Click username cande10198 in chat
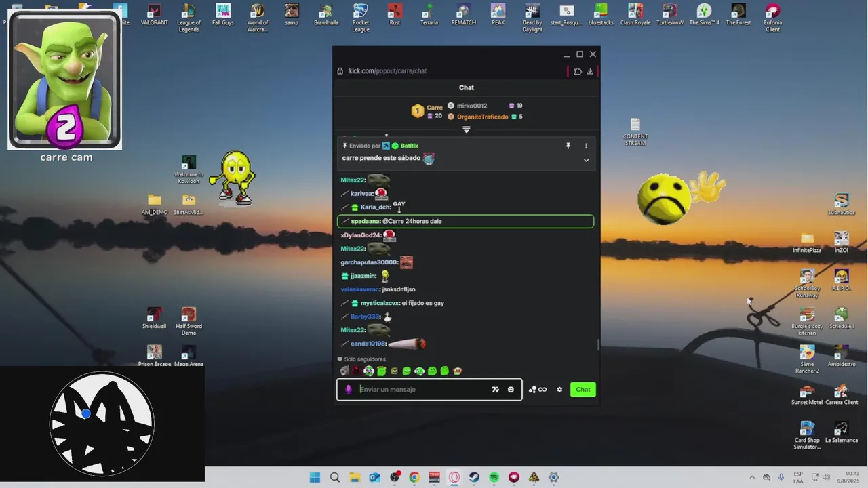The width and height of the screenshot is (868, 488). click(x=368, y=344)
